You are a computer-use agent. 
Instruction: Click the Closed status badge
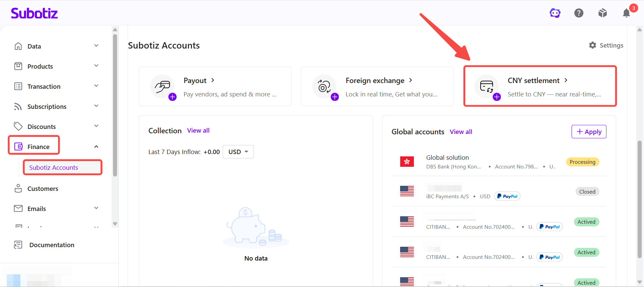(x=587, y=192)
